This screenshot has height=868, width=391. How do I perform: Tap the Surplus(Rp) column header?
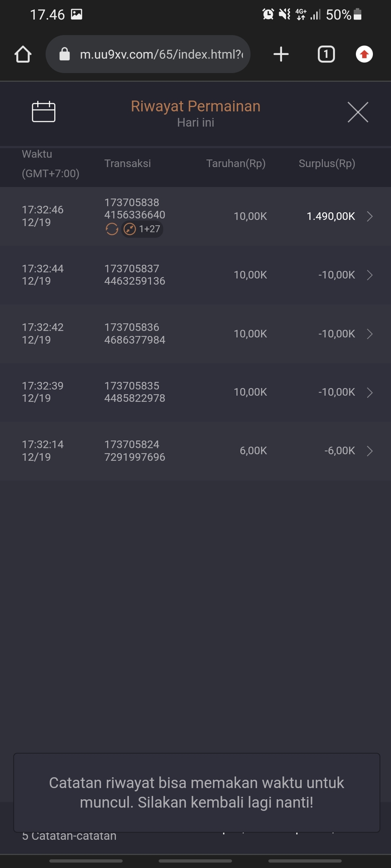point(327,163)
